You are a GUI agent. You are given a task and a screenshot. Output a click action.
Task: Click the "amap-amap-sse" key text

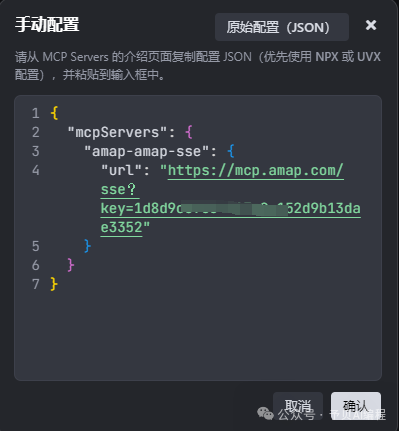pyautogui.click(x=146, y=151)
